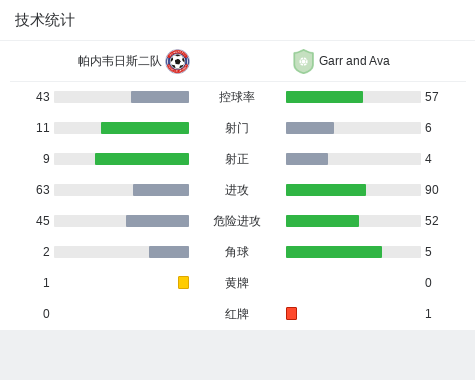Click the 红牌 stat label

237,314
